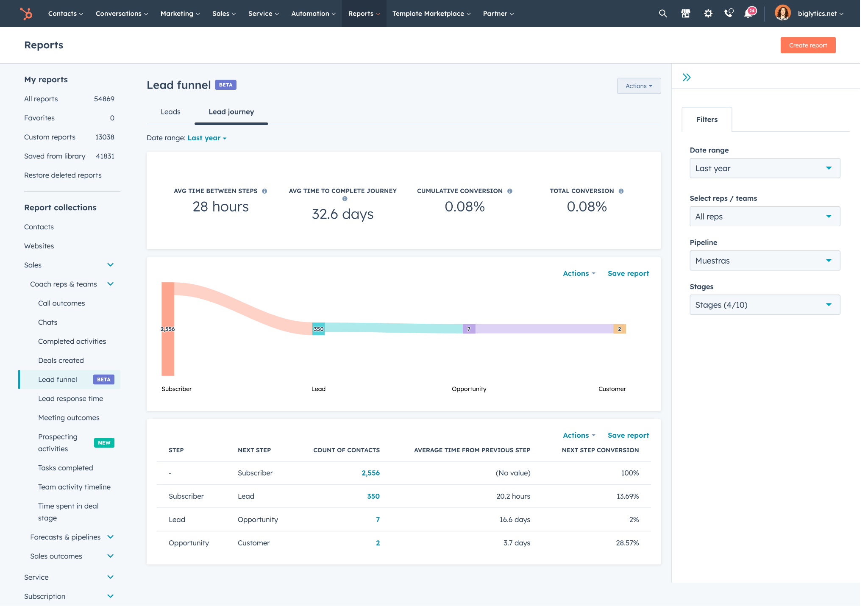The width and height of the screenshot is (868, 606).
Task: Open the search icon
Action: click(x=662, y=13)
